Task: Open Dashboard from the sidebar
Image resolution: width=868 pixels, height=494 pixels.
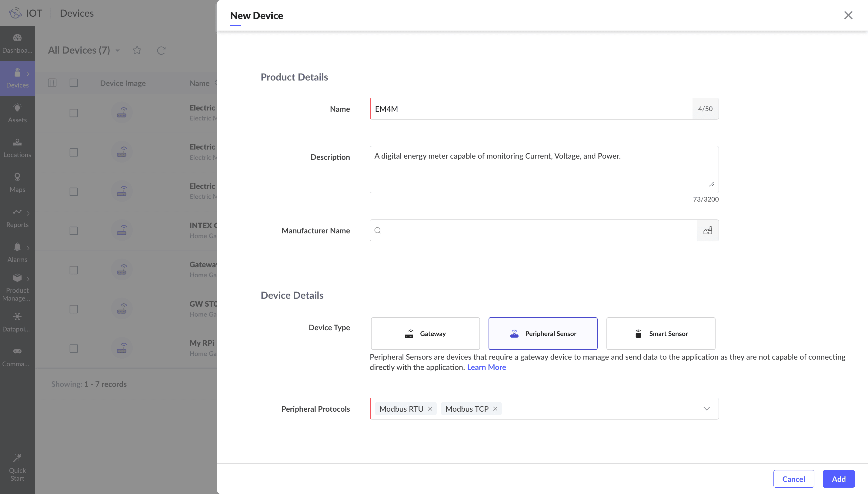Action: point(17,43)
